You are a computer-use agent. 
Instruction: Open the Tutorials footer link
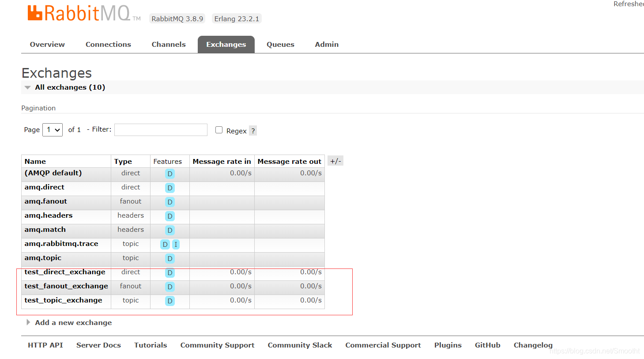pos(151,345)
